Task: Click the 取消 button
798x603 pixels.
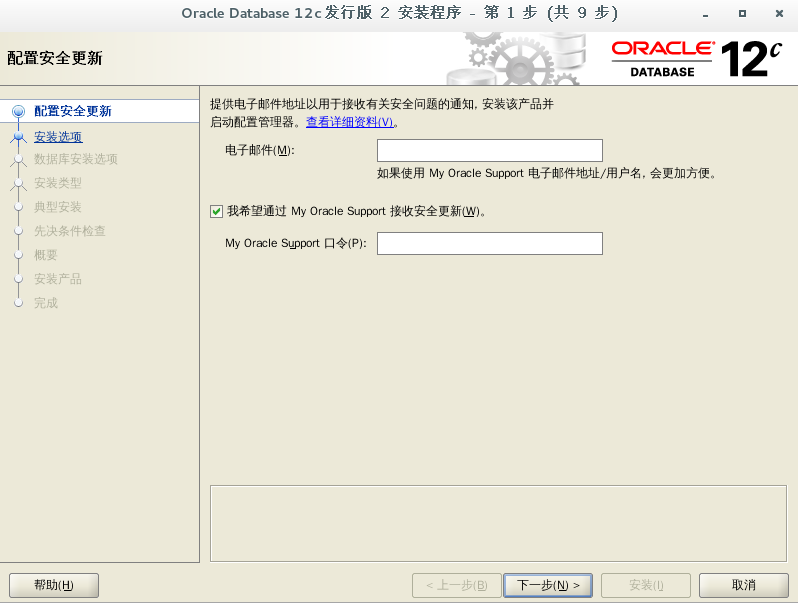Action: pyautogui.click(x=744, y=585)
